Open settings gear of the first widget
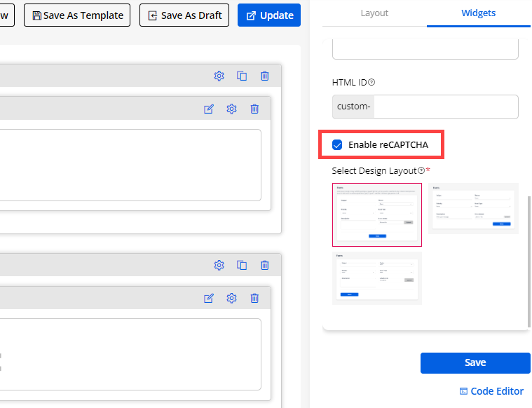Viewport: 532px width, 408px height. (x=231, y=109)
